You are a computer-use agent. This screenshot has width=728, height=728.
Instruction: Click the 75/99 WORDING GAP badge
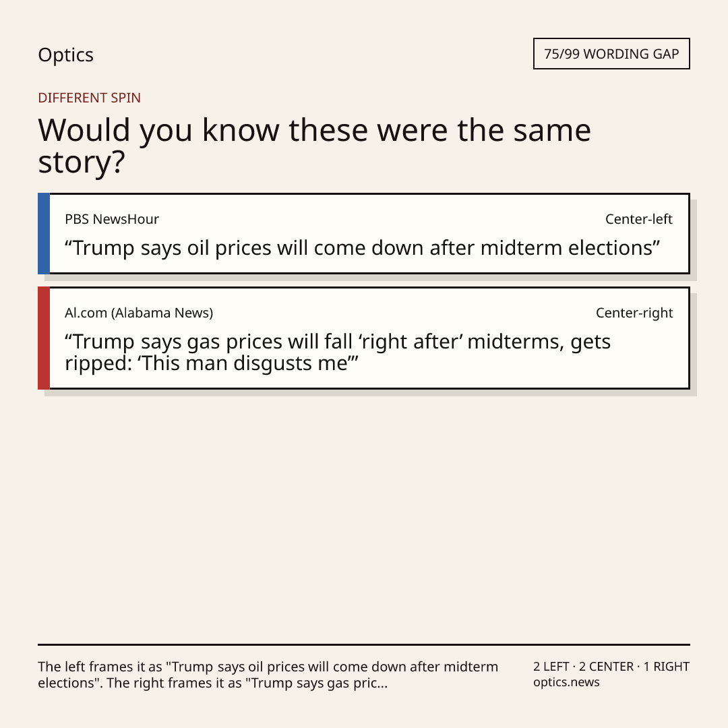coord(611,54)
